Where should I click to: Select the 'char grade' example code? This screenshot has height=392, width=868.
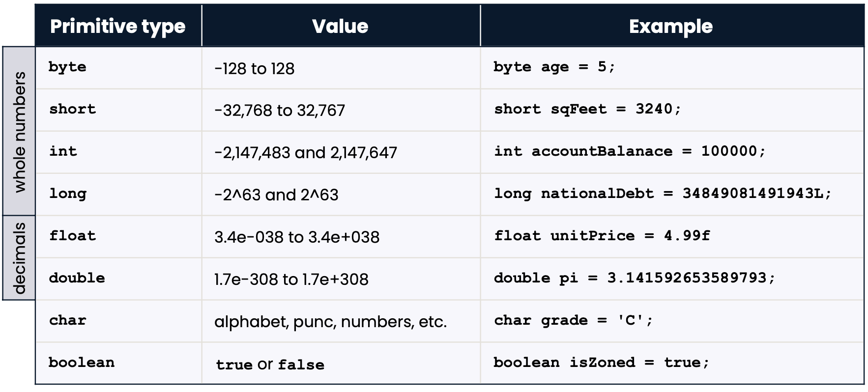(x=574, y=320)
